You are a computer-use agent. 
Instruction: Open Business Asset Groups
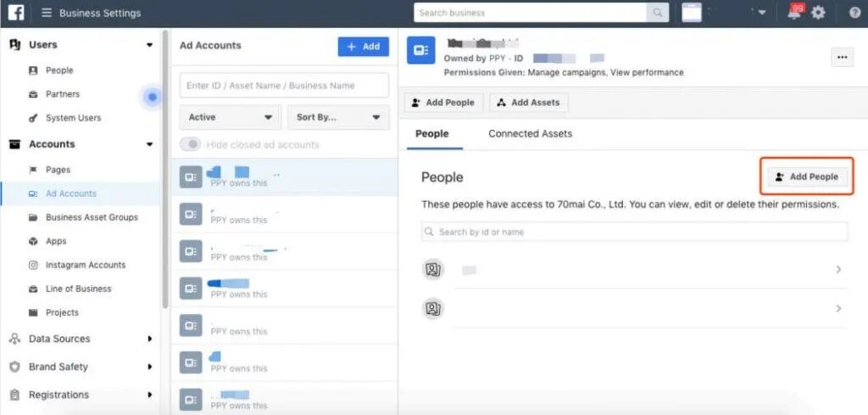click(x=92, y=217)
